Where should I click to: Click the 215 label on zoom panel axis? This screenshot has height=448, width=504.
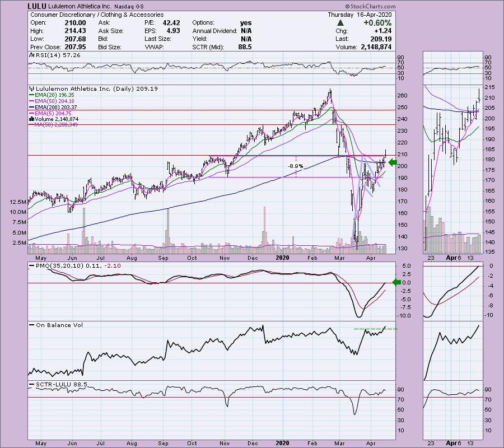point(489,87)
